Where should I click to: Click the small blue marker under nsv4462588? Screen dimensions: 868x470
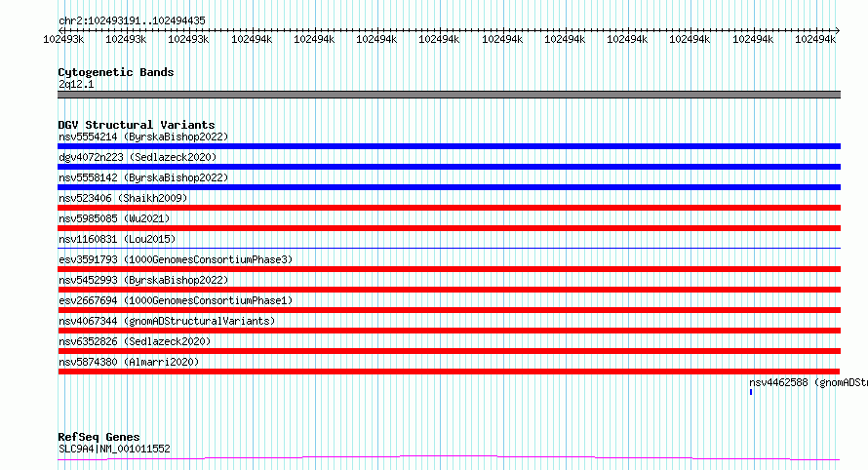point(751,393)
